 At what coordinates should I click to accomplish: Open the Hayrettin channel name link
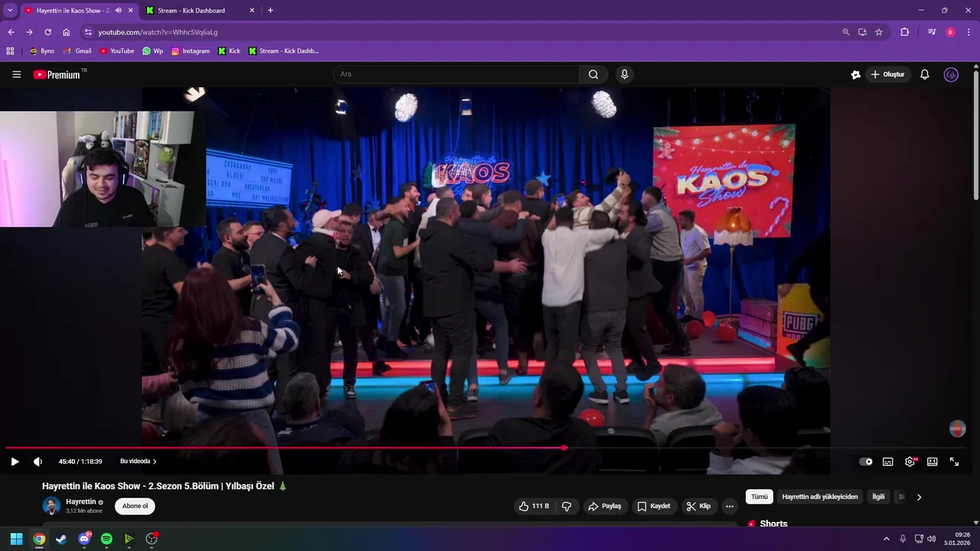pos(81,502)
